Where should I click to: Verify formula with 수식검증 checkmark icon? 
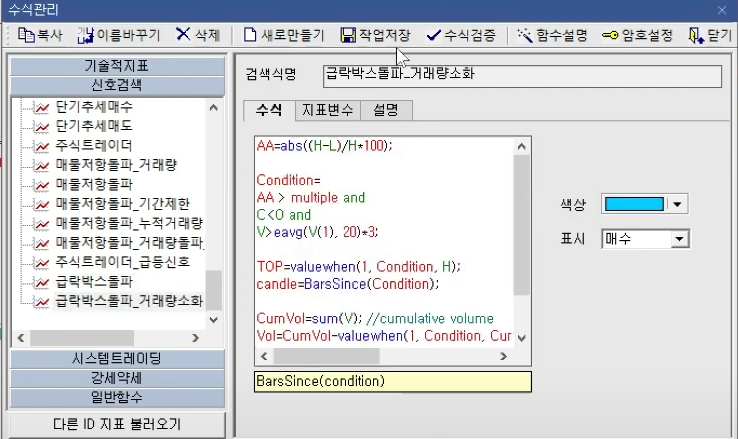[x=433, y=35]
